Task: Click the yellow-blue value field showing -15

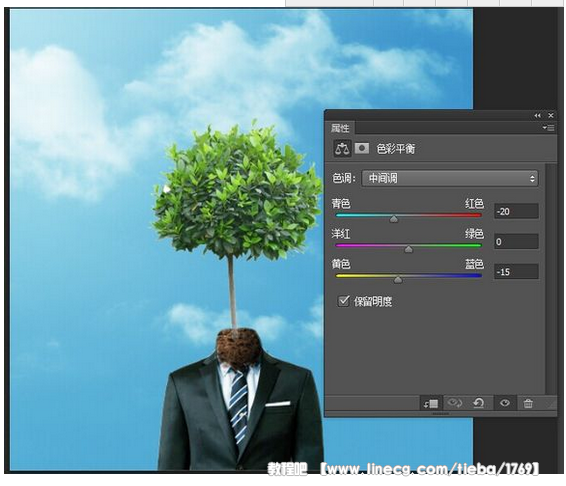Action: [x=516, y=272]
